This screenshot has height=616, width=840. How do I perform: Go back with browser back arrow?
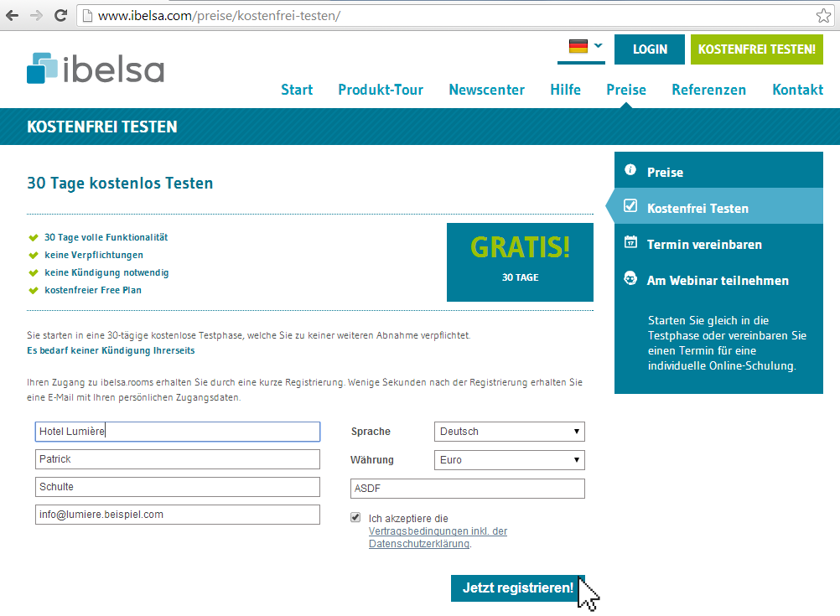[12, 15]
